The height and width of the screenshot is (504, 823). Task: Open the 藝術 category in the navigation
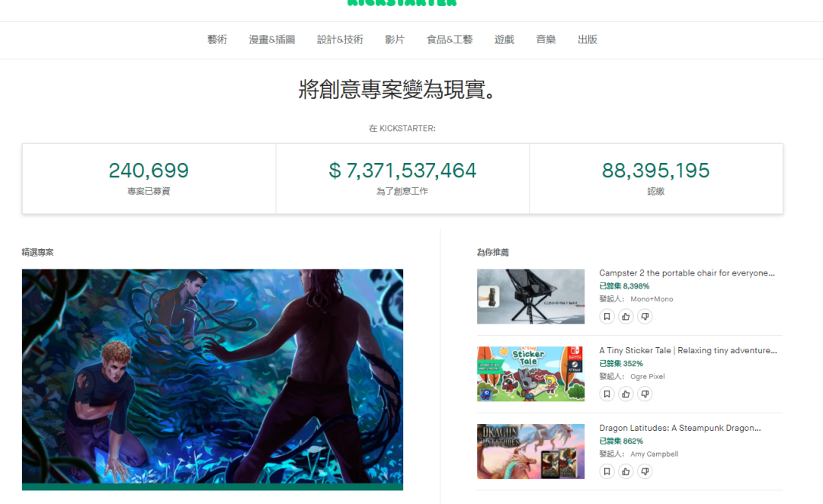217,39
